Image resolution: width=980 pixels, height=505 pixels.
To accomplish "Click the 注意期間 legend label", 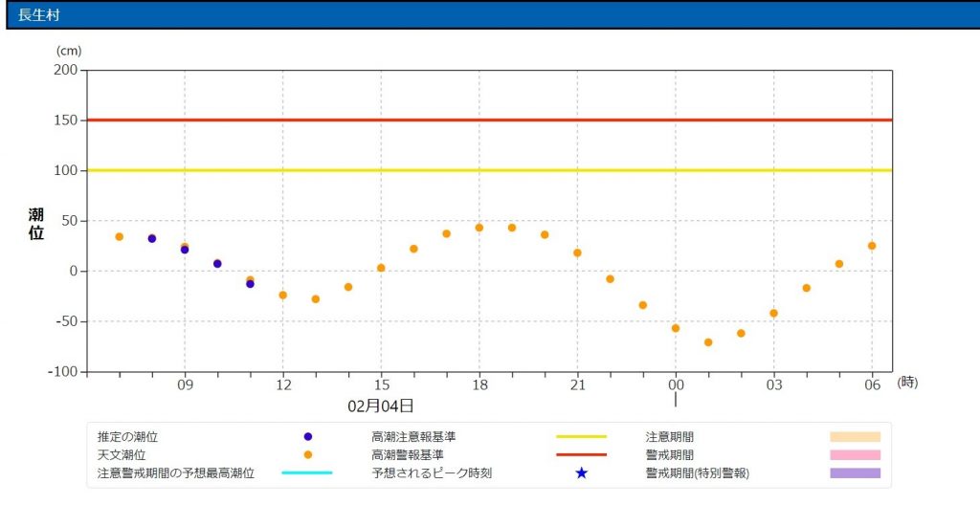I will coord(669,437).
